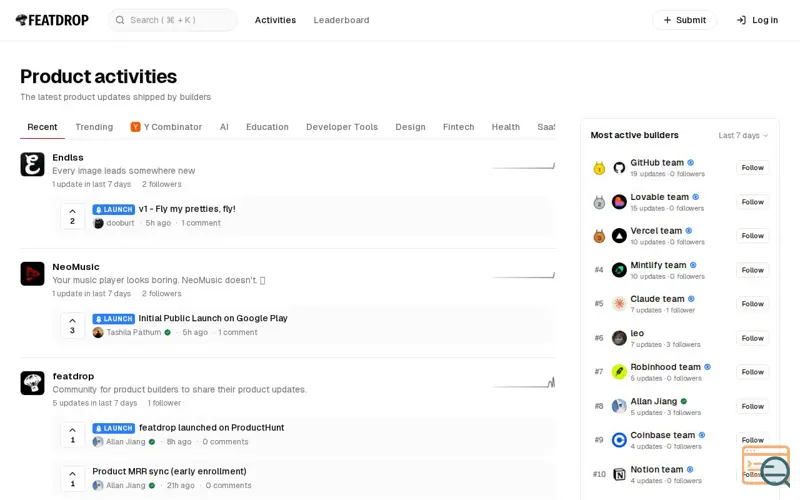Open the Health category tab
This screenshot has width=800, height=500.
pyautogui.click(x=506, y=127)
